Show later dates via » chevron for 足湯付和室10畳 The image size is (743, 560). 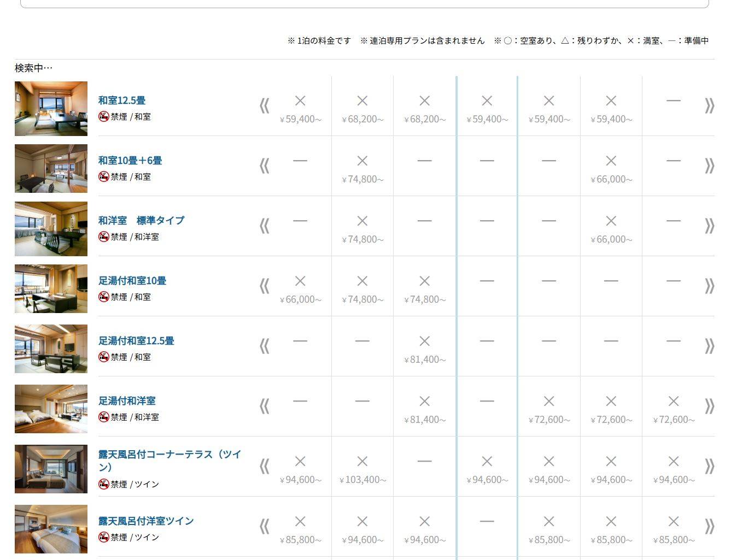pyautogui.click(x=710, y=286)
